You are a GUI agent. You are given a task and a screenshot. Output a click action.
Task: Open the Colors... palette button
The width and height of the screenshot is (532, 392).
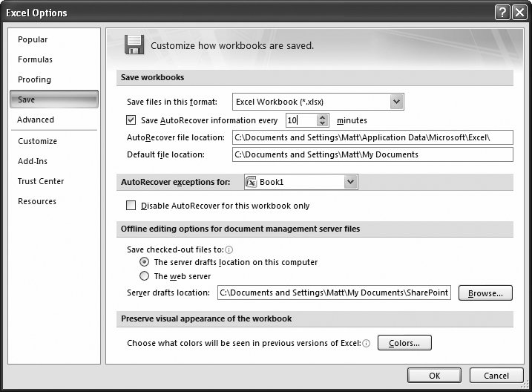(x=404, y=343)
